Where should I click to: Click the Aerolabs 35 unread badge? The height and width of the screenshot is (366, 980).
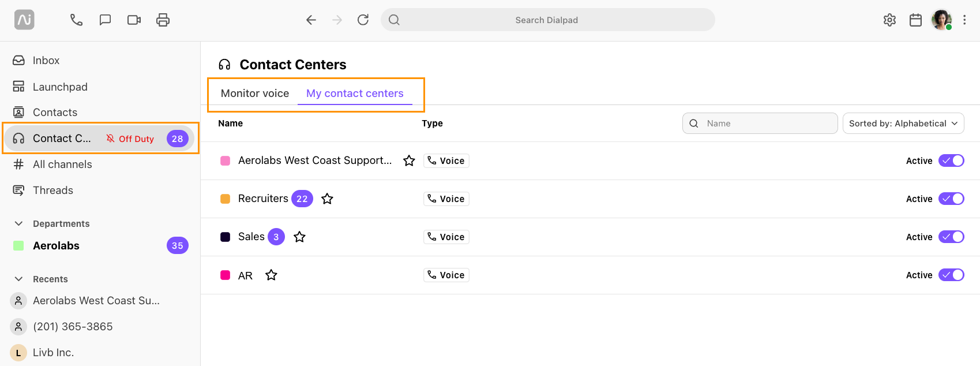[x=178, y=245]
